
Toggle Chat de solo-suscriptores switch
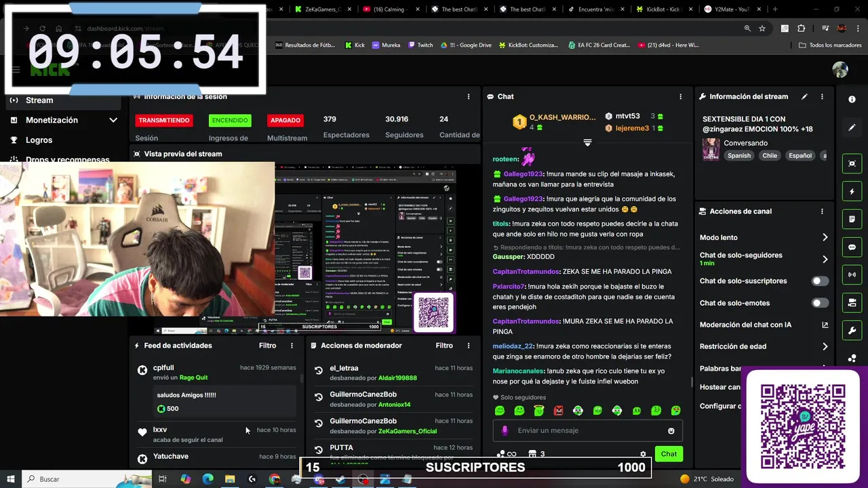tap(820, 281)
